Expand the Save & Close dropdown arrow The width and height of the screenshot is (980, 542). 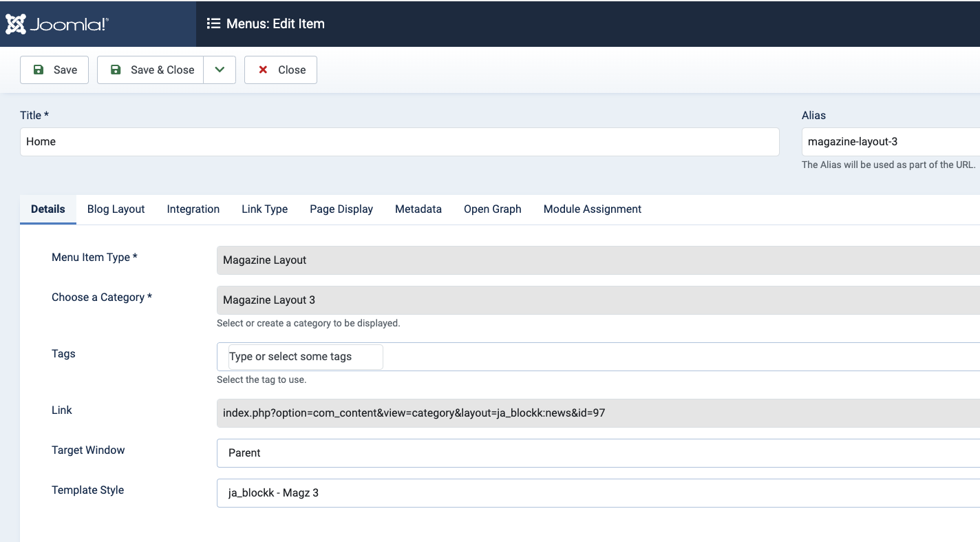pos(220,70)
